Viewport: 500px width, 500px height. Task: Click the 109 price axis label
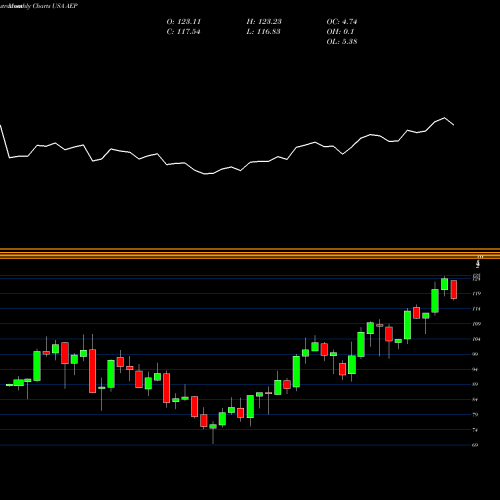click(x=477, y=324)
